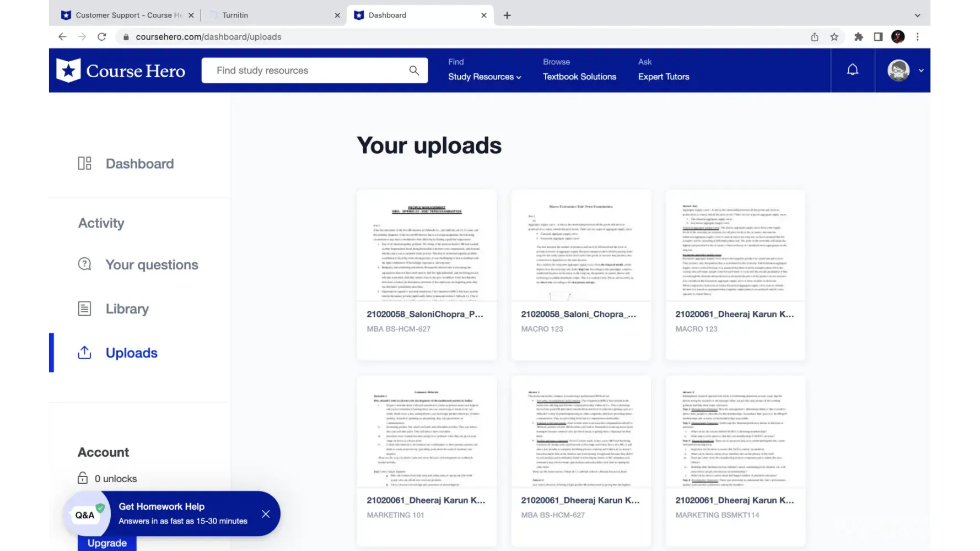Click the Library document icon

pyautogui.click(x=84, y=309)
